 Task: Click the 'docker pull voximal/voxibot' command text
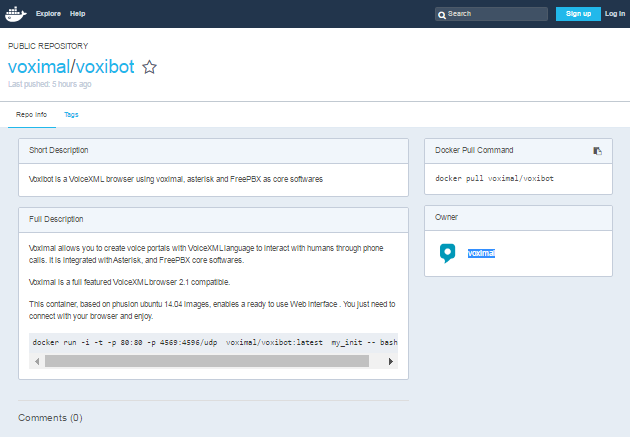click(x=494, y=178)
